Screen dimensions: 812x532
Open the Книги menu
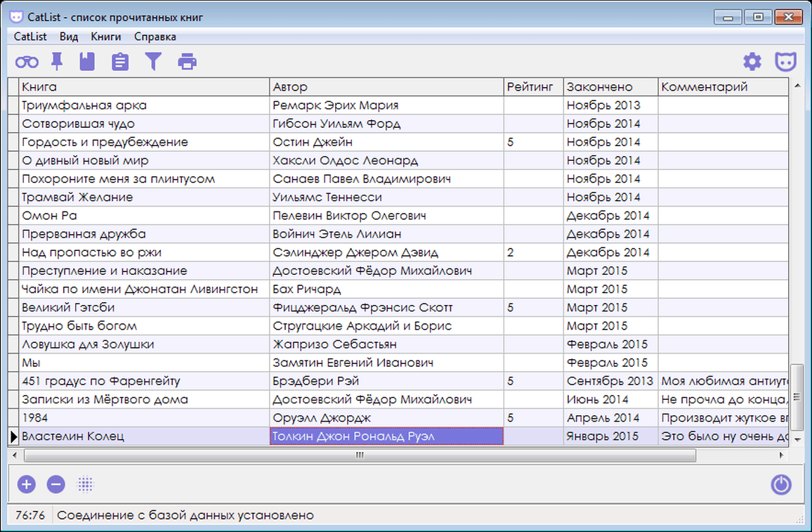click(105, 37)
